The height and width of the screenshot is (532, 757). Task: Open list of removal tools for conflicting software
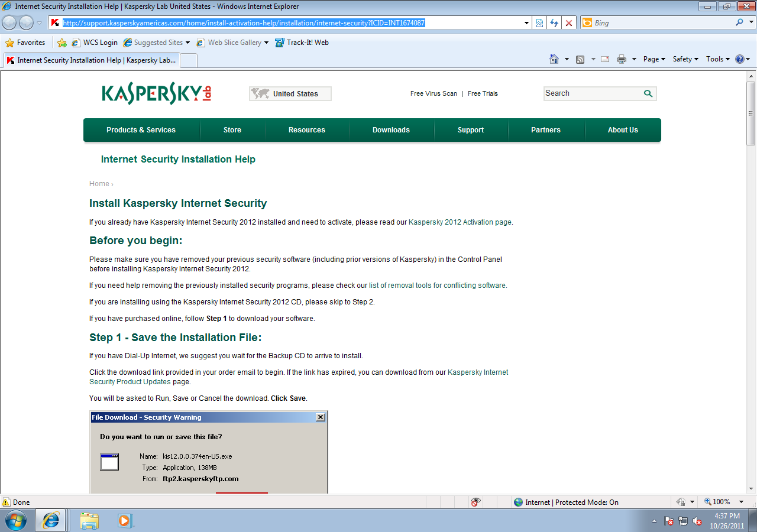(438, 285)
